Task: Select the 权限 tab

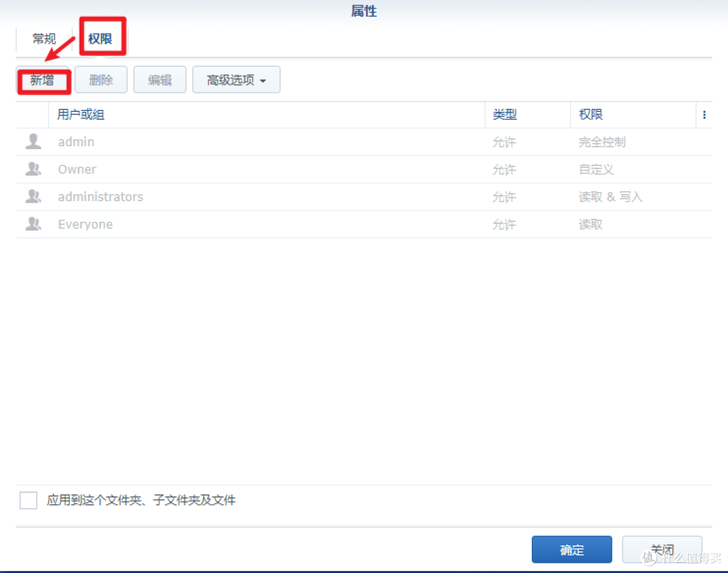Action: (101, 38)
